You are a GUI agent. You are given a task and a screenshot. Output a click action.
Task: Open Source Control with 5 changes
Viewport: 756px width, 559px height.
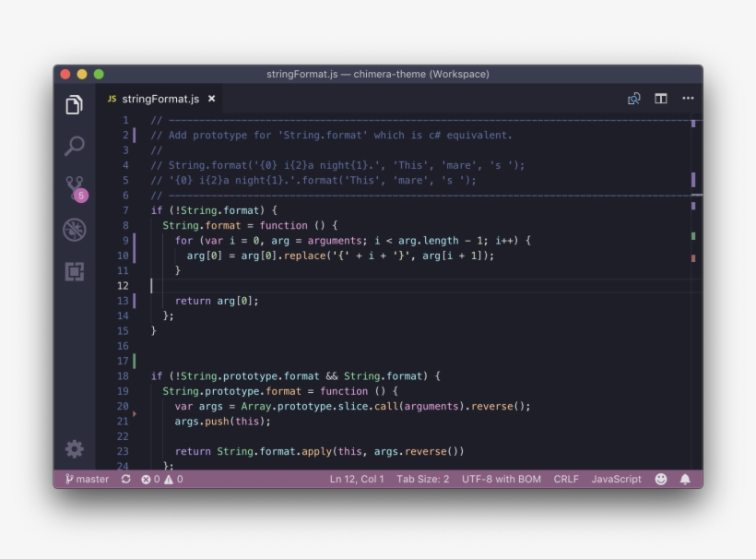(x=75, y=187)
